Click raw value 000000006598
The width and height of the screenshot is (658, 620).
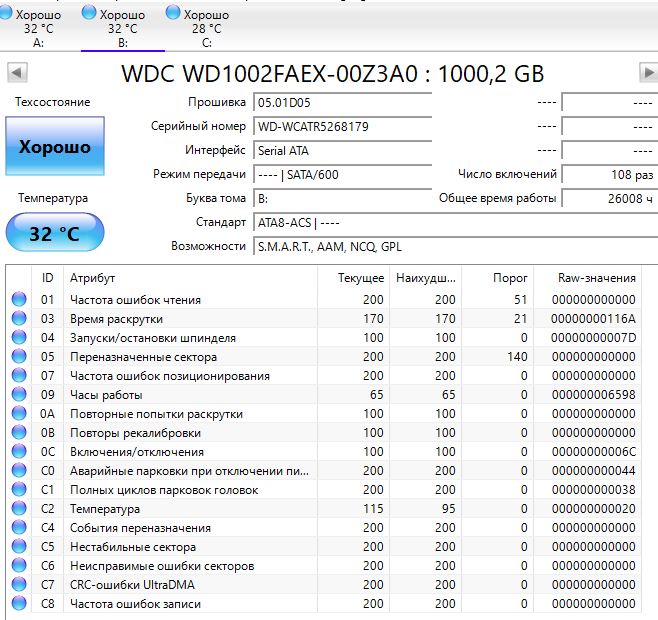tap(593, 395)
